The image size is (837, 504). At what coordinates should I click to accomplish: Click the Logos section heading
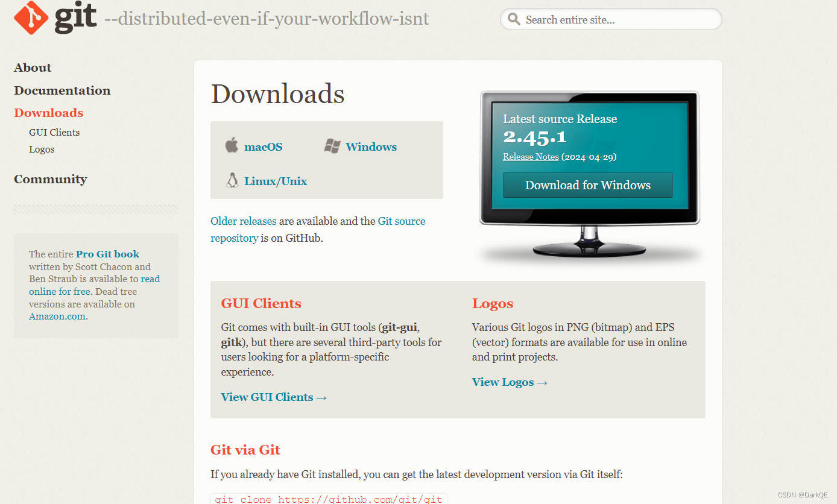click(x=493, y=303)
